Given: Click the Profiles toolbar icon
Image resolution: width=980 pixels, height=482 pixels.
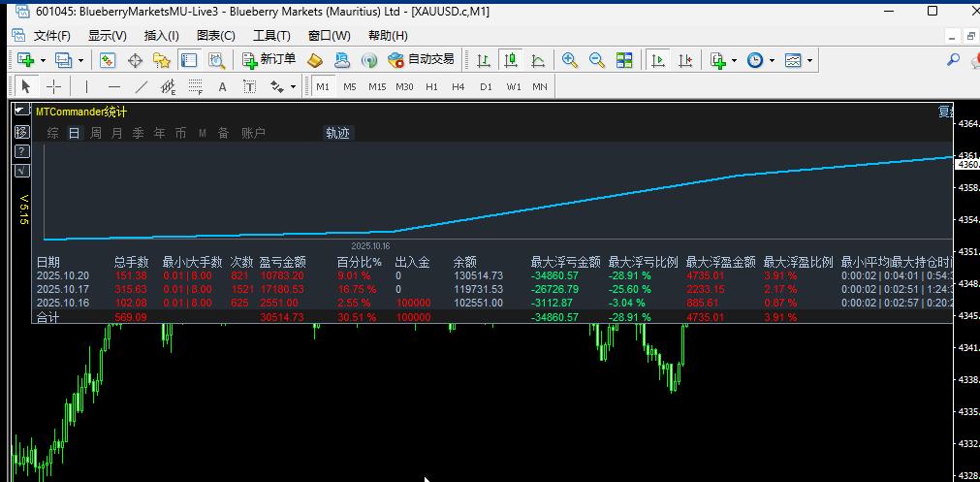Looking at the screenshot, I should coord(63,60).
